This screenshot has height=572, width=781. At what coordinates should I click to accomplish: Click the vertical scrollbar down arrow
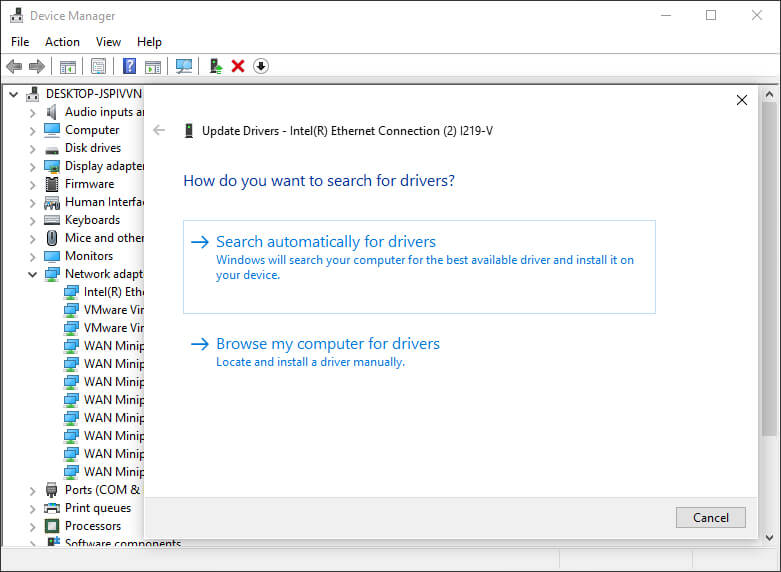[769, 537]
